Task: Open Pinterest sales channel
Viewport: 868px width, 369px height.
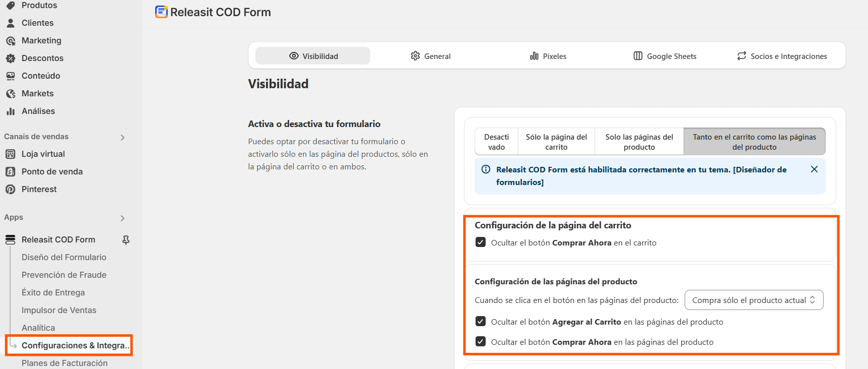Action: tap(39, 189)
